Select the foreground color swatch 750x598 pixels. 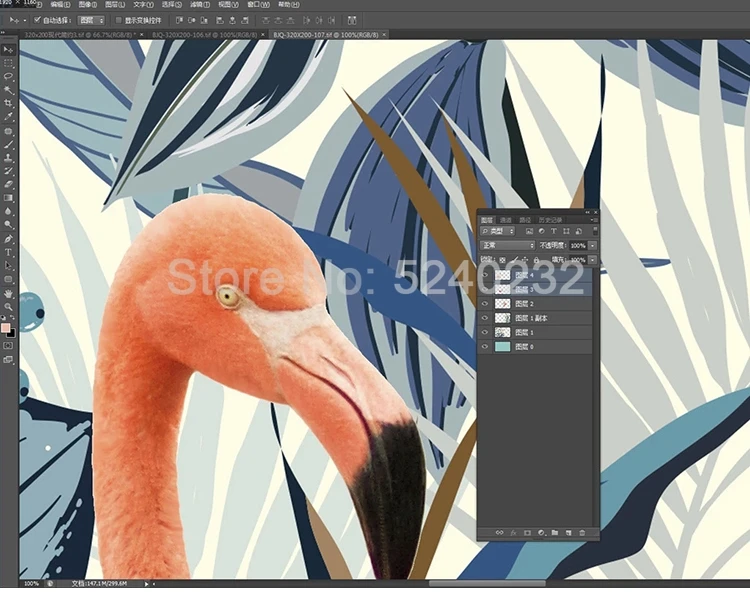coord(5,328)
